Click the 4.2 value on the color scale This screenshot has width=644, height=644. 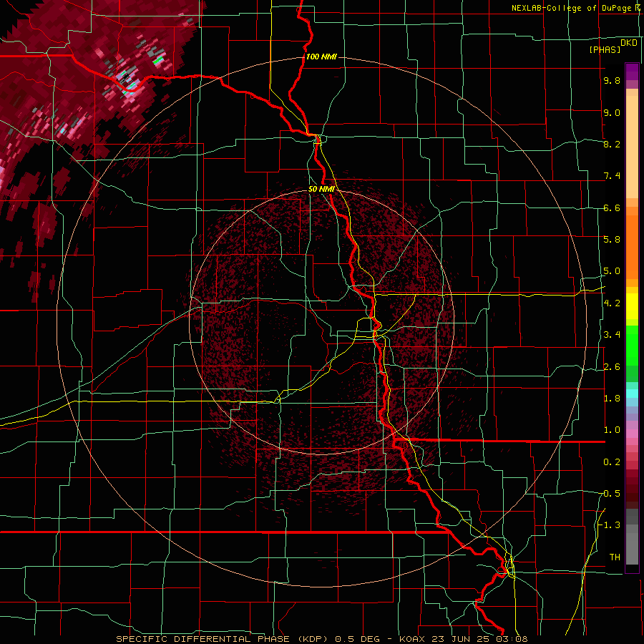[612, 303]
